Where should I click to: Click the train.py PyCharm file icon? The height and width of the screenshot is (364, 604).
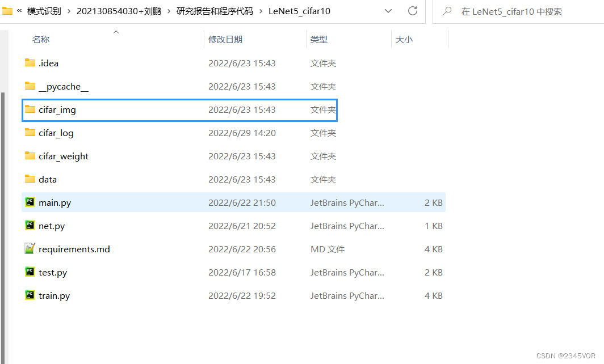pos(30,295)
